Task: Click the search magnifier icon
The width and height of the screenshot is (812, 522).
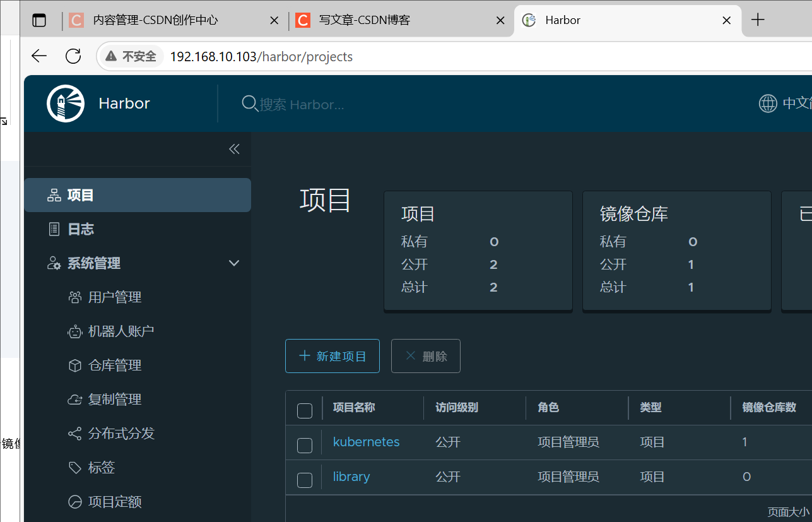Action: point(250,104)
